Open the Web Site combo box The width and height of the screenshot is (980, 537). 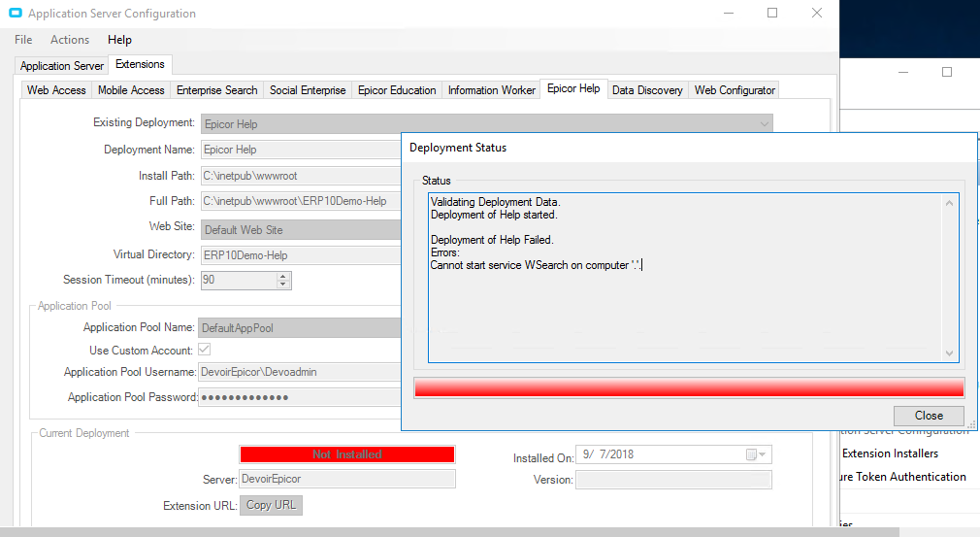click(x=301, y=229)
